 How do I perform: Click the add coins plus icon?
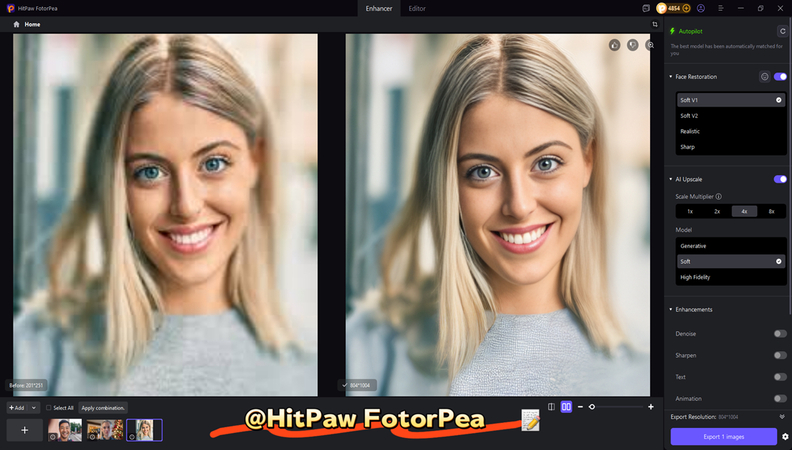(x=686, y=9)
